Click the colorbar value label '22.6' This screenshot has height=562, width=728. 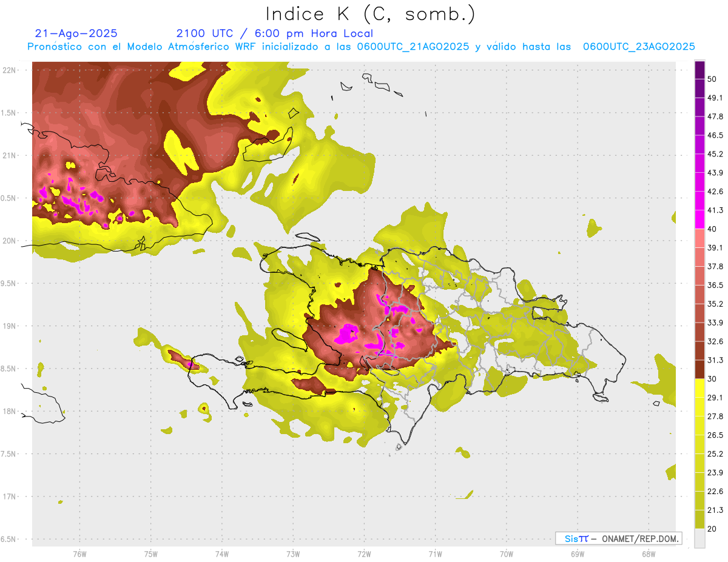(716, 491)
